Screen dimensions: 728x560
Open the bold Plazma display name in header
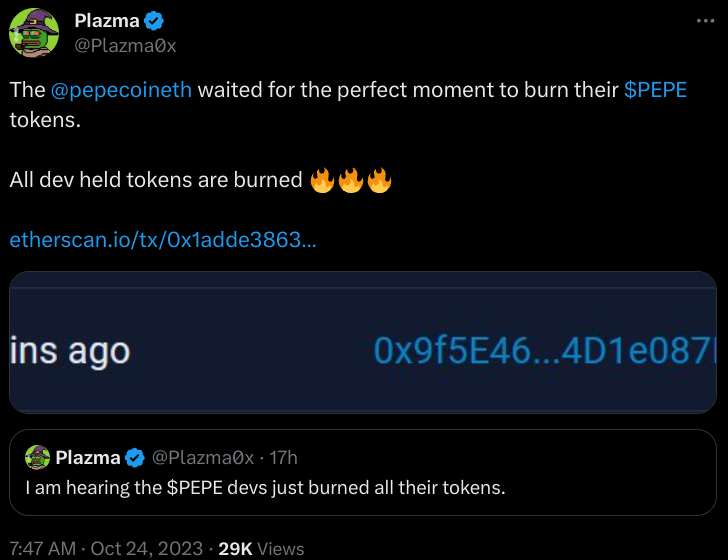tap(107, 21)
